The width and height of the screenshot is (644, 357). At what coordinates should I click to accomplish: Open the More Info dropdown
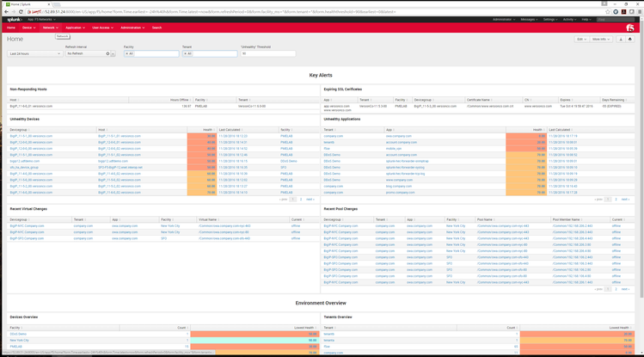[x=601, y=40]
